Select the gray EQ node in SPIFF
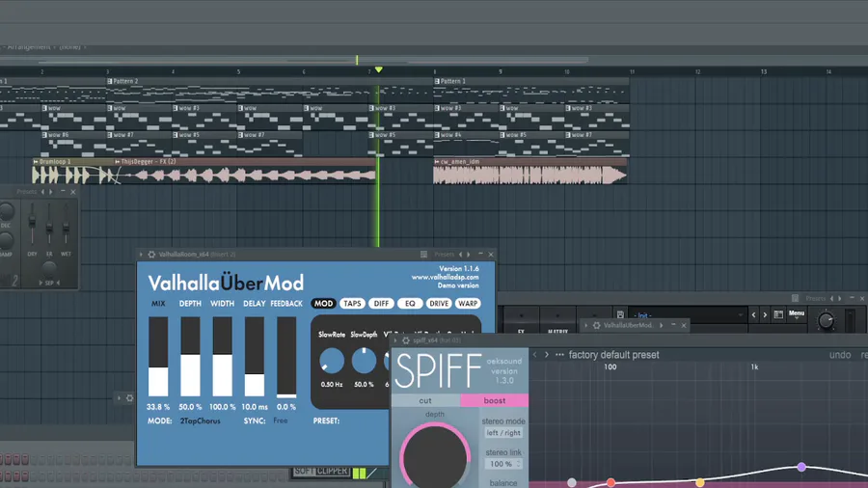The image size is (868, 488). click(571, 482)
